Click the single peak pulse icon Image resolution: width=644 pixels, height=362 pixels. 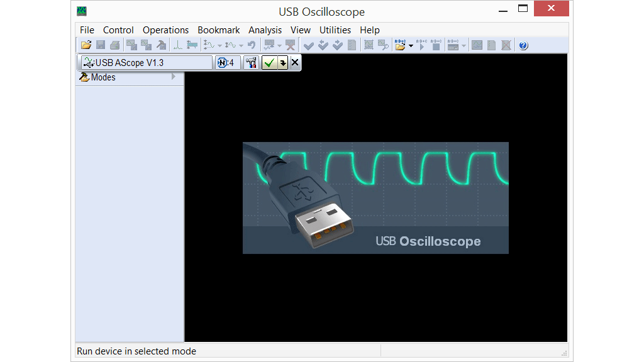[x=177, y=45]
